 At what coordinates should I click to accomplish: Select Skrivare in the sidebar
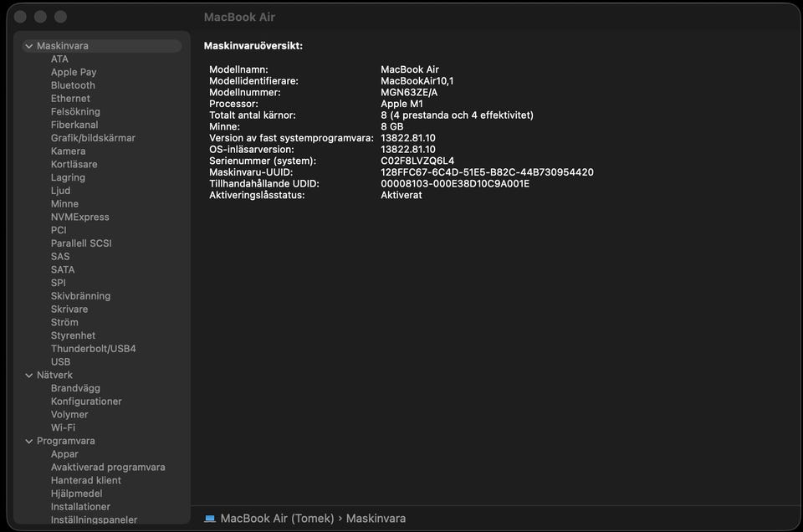click(x=69, y=309)
